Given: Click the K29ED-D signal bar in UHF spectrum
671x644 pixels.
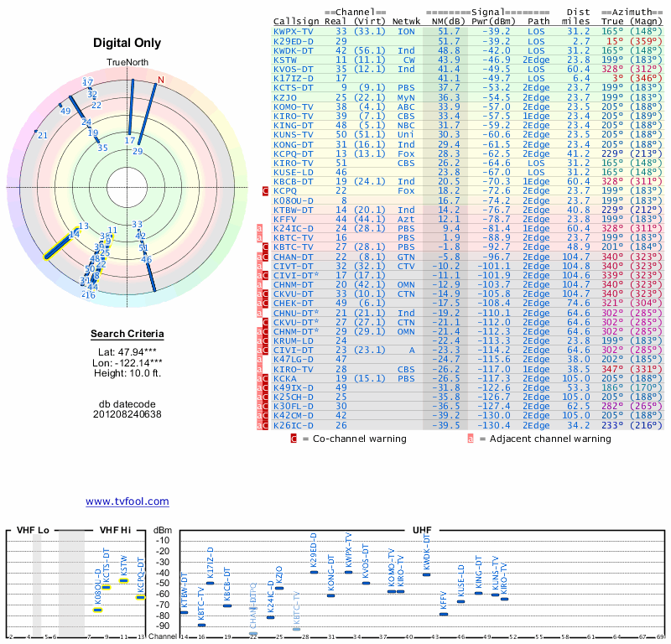Looking at the screenshot, I should pyautogui.click(x=315, y=571).
